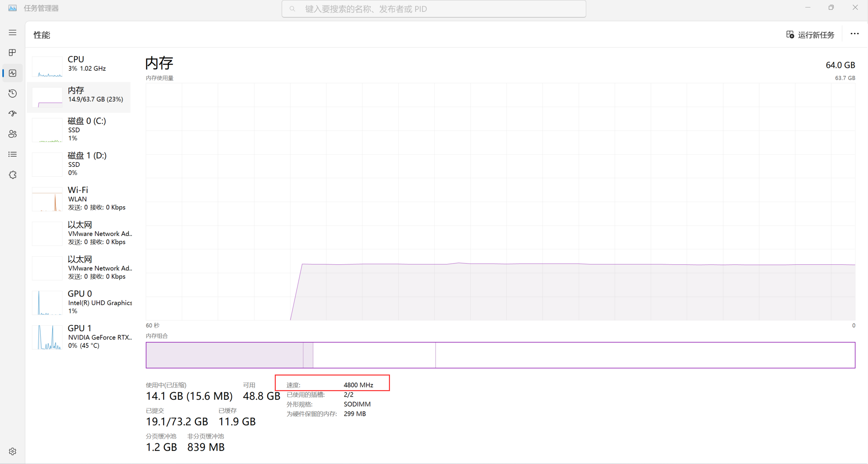This screenshot has width=868, height=464.
Task: Open the Processes page icon
Action: 13,53
